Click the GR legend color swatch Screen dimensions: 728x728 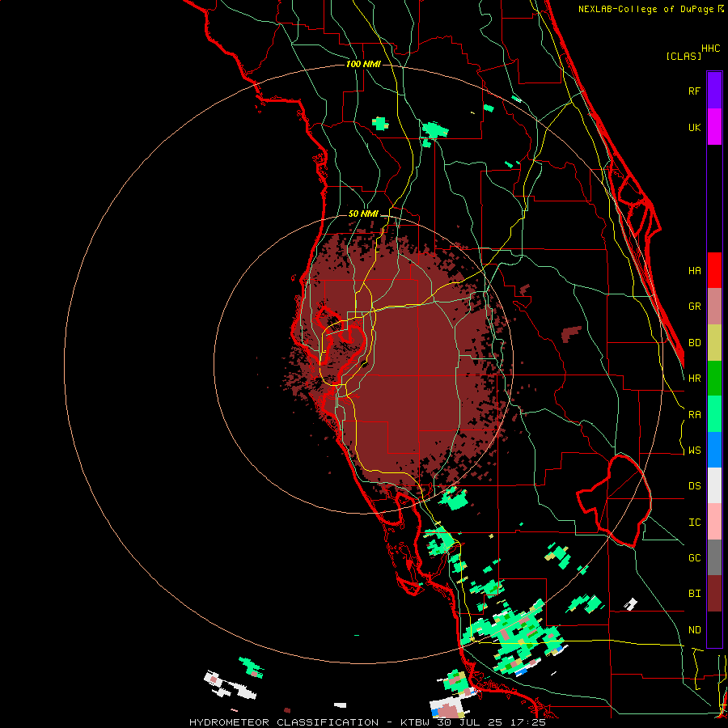click(x=714, y=307)
